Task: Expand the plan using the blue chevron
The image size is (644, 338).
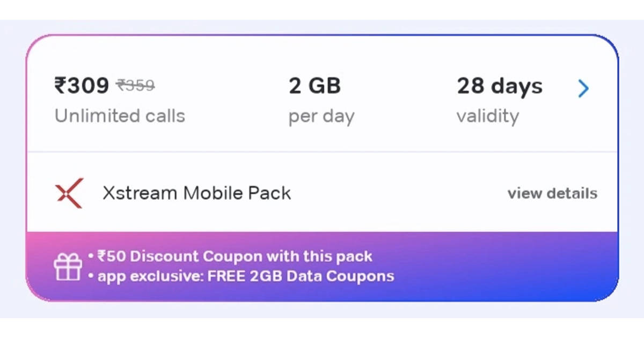Action: click(x=583, y=89)
